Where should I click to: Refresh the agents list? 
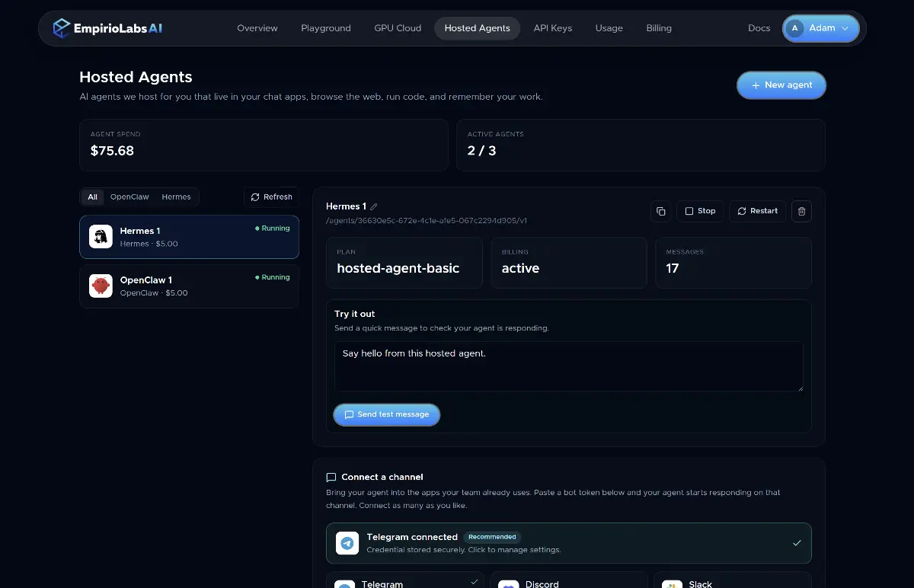coord(271,197)
